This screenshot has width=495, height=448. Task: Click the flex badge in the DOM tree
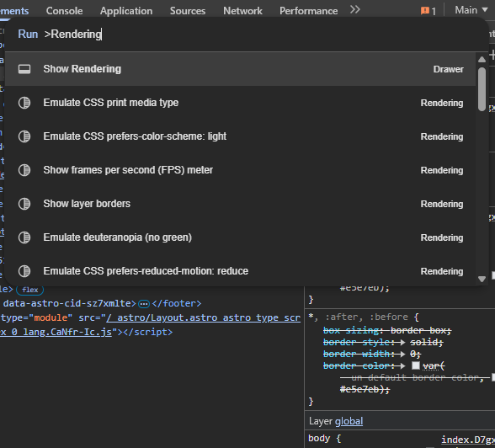click(x=30, y=290)
